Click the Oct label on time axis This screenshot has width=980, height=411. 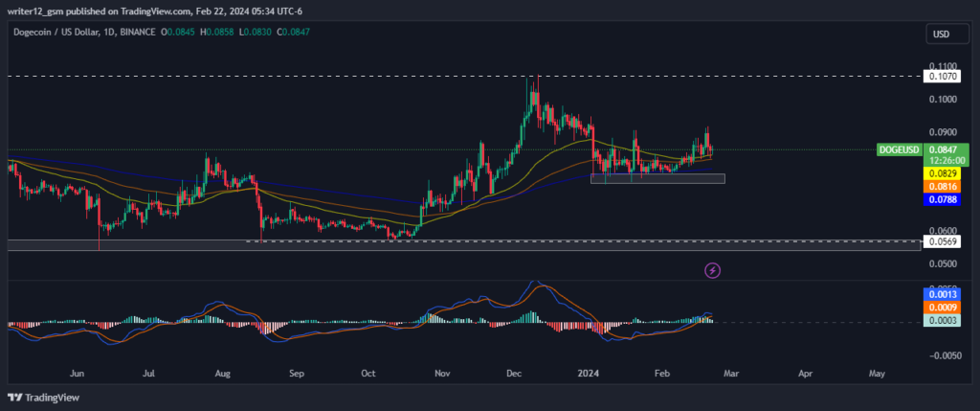pos(368,374)
